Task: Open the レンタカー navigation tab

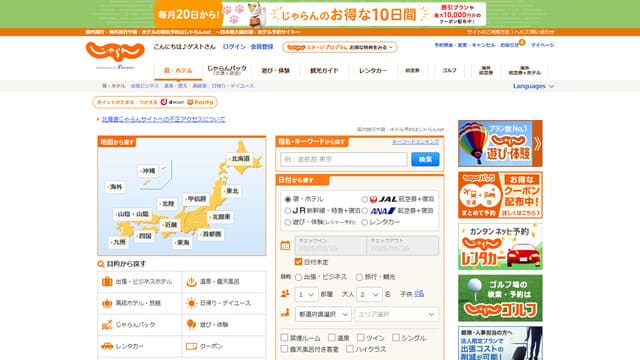Action: tap(373, 71)
